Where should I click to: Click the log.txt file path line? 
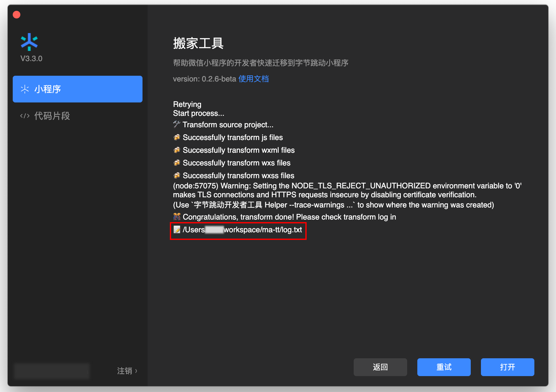pos(238,230)
